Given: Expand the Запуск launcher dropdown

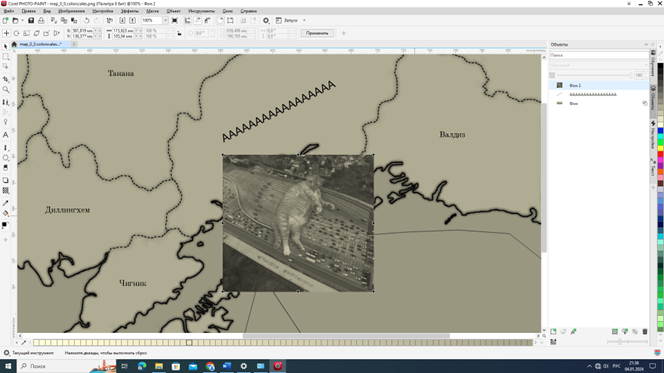Looking at the screenshot, I should tap(304, 20).
